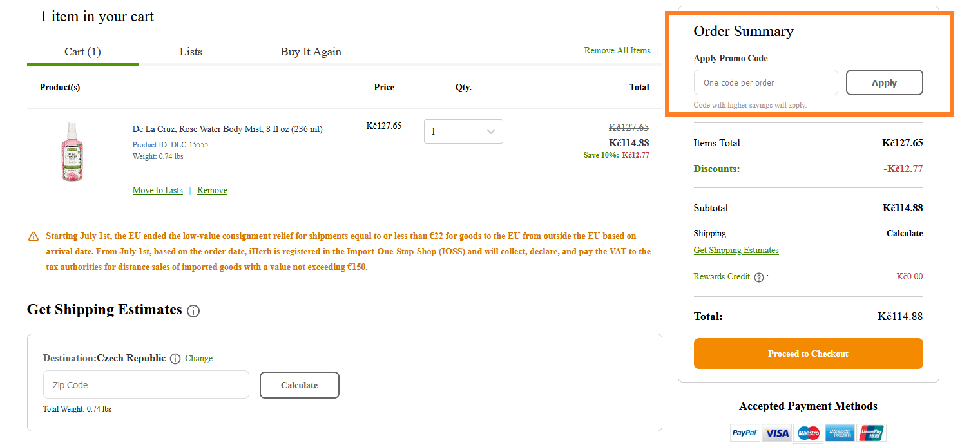
Task: Click the Kč0.00 rewards credit value
Action: [x=909, y=276]
